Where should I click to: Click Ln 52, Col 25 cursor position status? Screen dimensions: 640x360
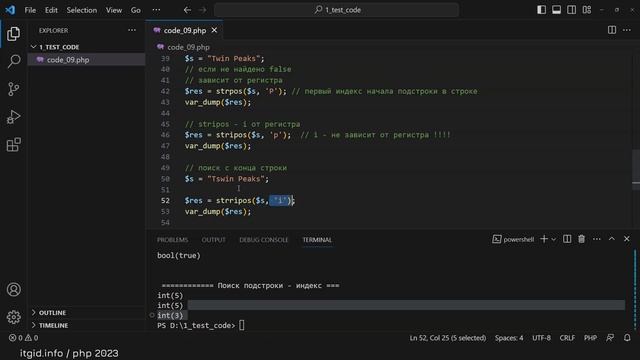point(448,338)
